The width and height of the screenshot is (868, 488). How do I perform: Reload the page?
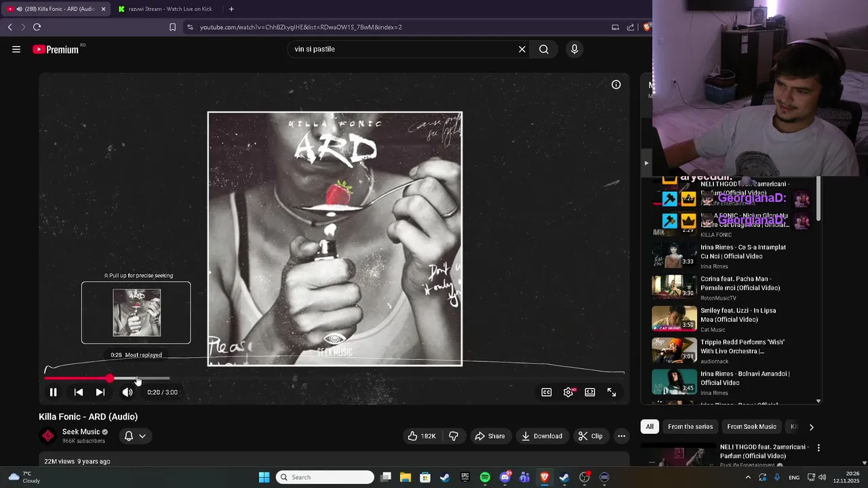(37, 27)
